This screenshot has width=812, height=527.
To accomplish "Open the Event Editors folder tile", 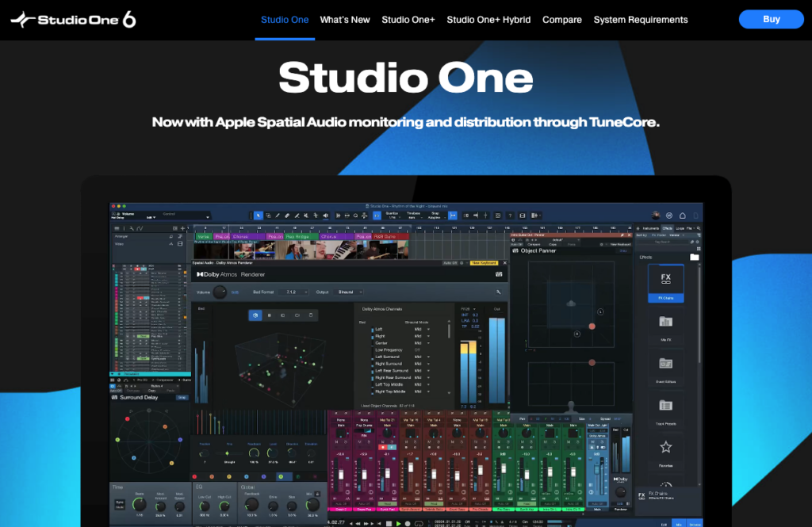I will click(x=665, y=367).
